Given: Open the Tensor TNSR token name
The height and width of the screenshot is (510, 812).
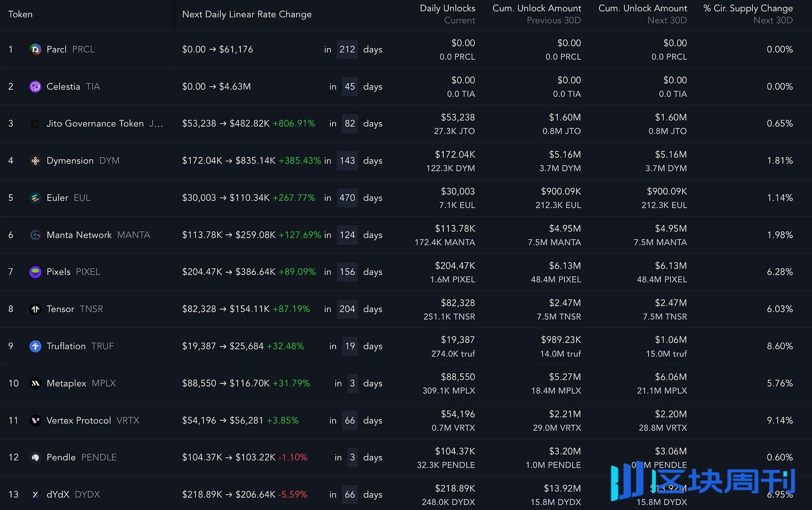Looking at the screenshot, I should click(75, 309).
